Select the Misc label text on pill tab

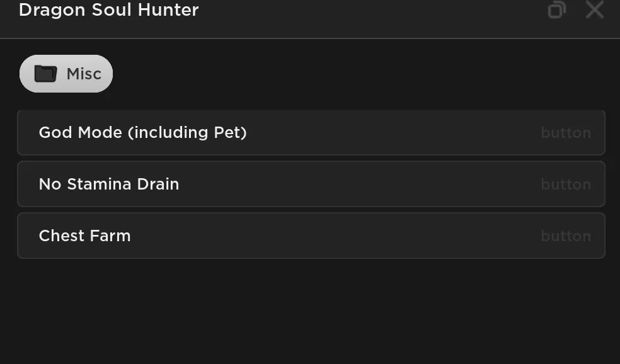pos(84,74)
